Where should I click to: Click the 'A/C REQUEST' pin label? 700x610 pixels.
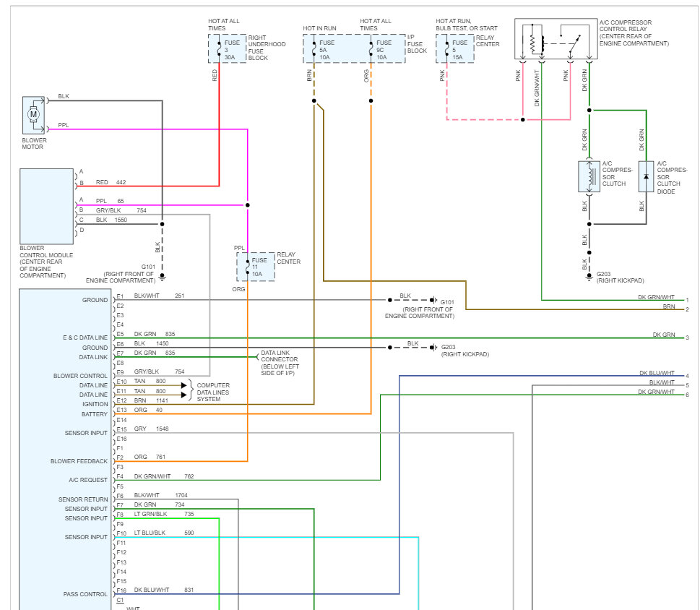(88, 480)
